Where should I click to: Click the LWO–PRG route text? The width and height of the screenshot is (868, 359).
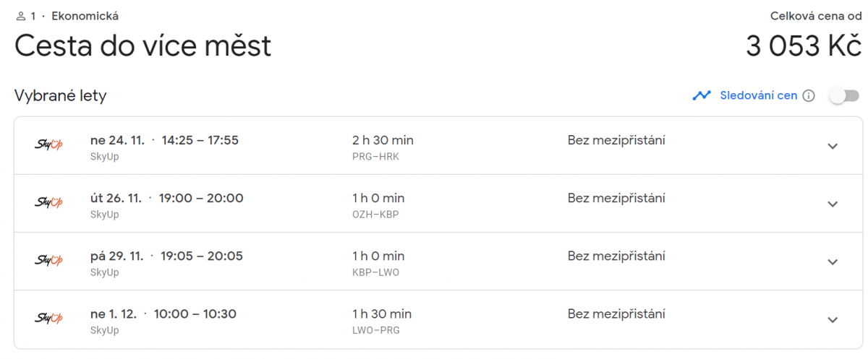[x=375, y=330]
